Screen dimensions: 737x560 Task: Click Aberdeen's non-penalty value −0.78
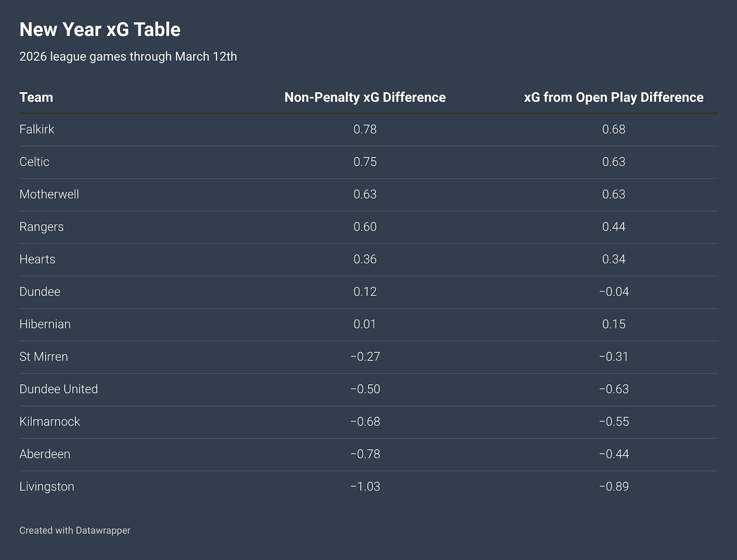[x=365, y=454]
